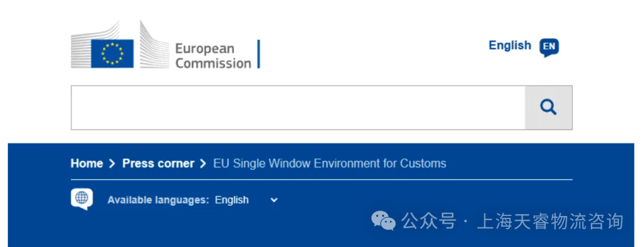Click the 上海天睿物流咨询 watermark text
Viewport: 644px width, 247px height.
tap(551, 221)
